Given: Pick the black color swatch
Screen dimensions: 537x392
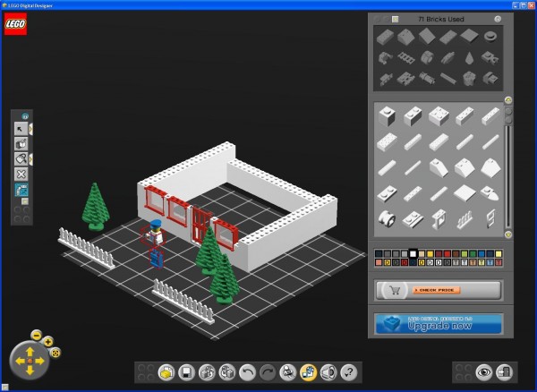Looking at the screenshot, I should point(379,253).
